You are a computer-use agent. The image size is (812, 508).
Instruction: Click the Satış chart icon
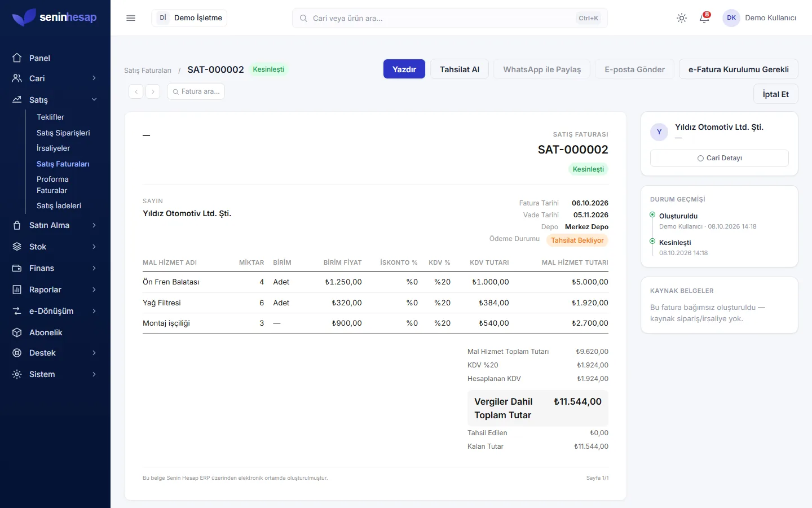coord(17,100)
